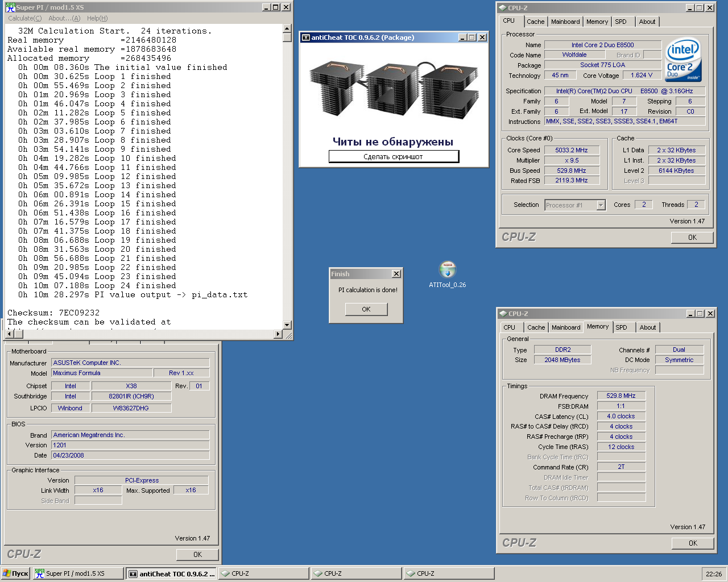The height and width of the screenshot is (582, 728).
Task: Select Mainboard tab in bottom CPU-Z Memory window
Action: coord(566,327)
